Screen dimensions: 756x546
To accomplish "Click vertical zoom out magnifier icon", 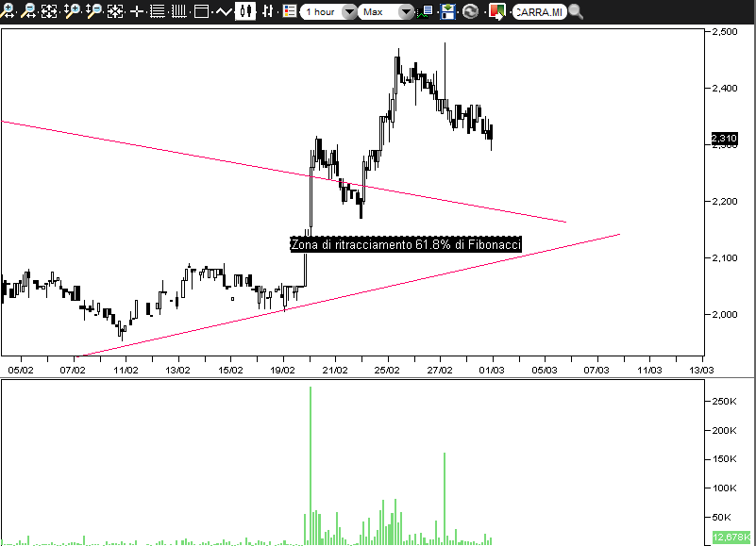I will [94, 10].
